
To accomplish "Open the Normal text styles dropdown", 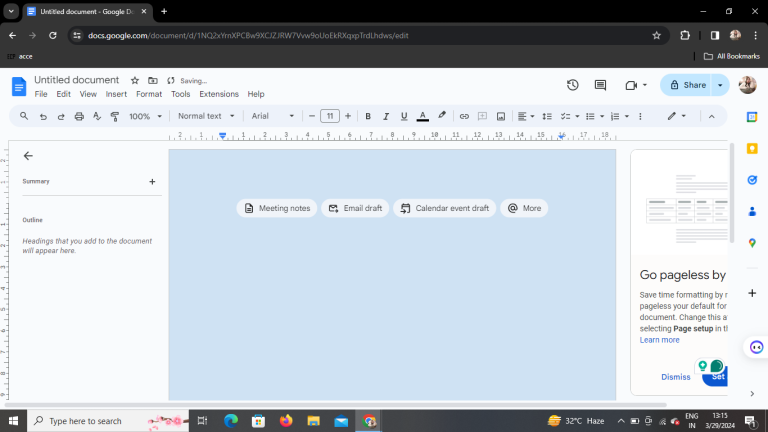I will click(x=206, y=116).
